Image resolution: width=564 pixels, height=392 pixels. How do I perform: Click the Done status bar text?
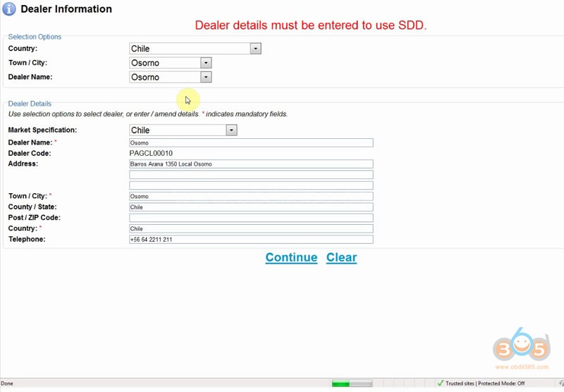click(x=7, y=384)
